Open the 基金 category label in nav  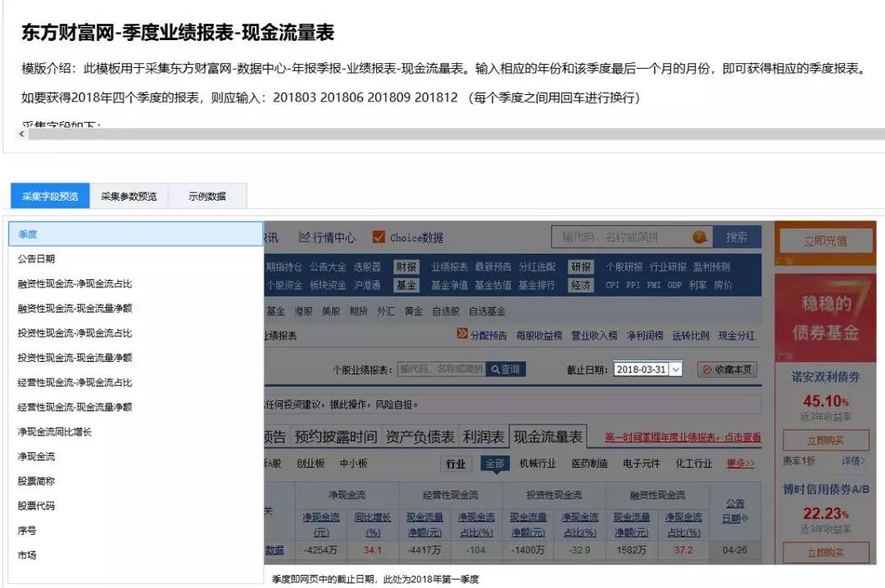click(x=406, y=286)
